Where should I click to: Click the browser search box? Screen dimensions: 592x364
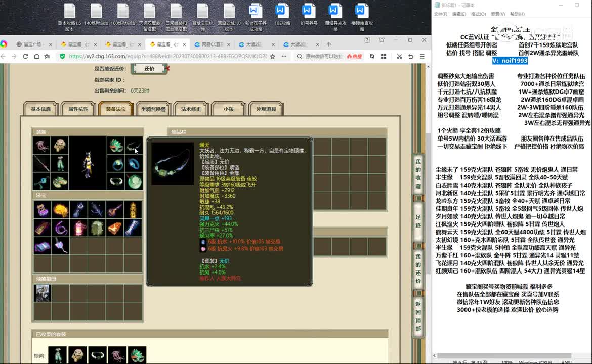(x=324, y=56)
